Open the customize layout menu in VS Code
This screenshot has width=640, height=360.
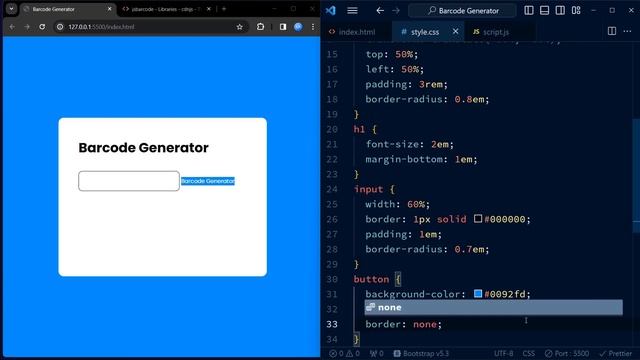[576, 10]
